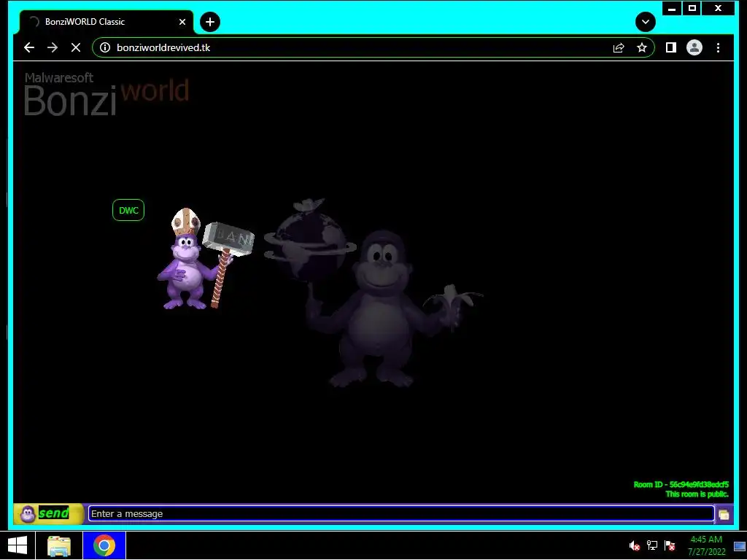The width and height of the screenshot is (747, 560).
Task: Go back to the previous page
Action: pyautogui.click(x=29, y=47)
